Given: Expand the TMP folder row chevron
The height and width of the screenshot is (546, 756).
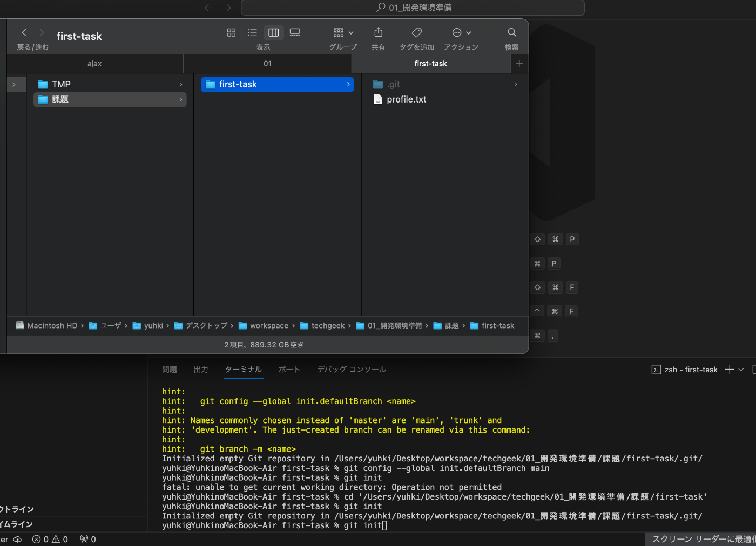Looking at the screenshot, I should click(181, 84).
